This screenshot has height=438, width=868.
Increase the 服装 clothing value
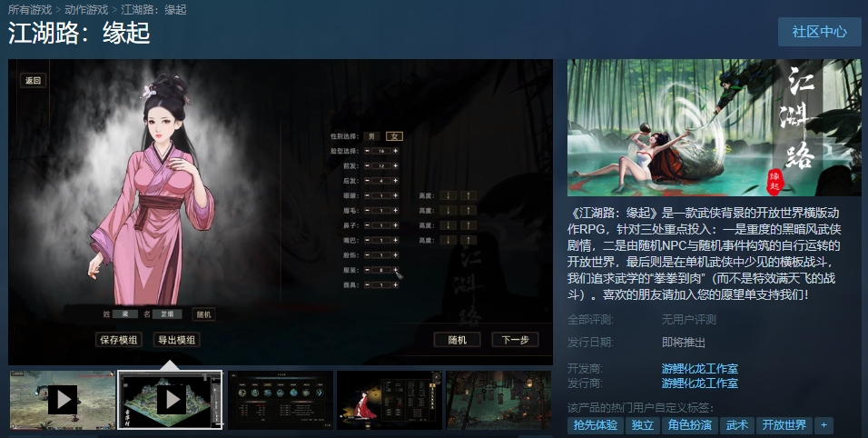(395, 270)
